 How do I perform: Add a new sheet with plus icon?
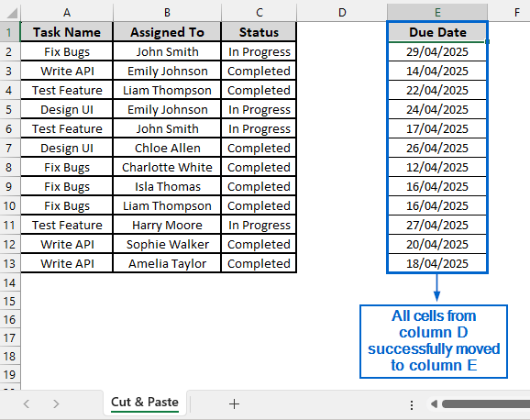(234, 403)
